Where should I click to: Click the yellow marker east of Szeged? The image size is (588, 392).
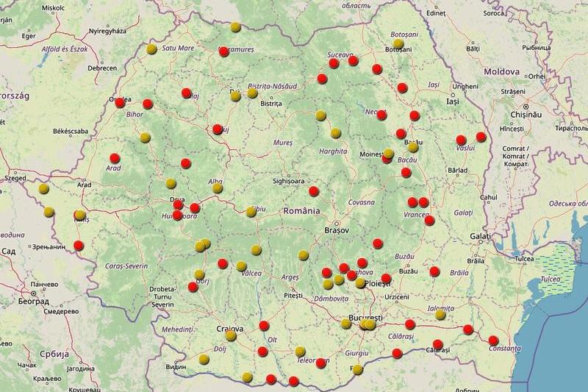click(44, 188)
